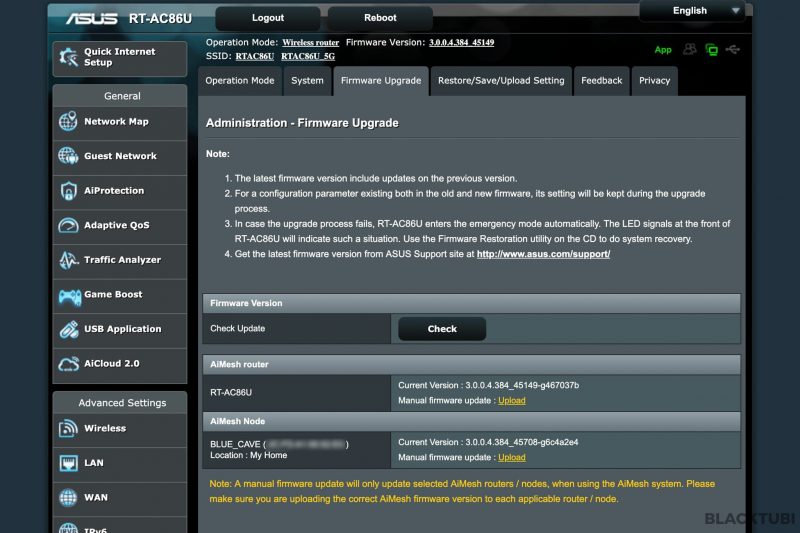Click the green network status icon

pos(711,49)
